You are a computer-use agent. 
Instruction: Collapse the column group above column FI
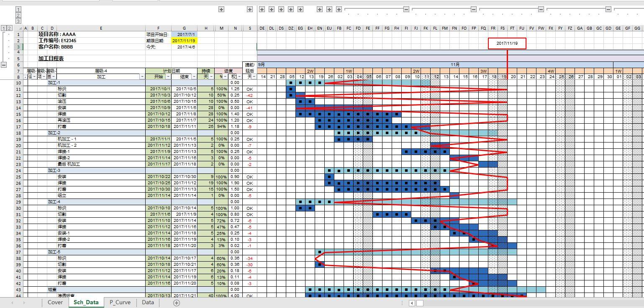406,9
